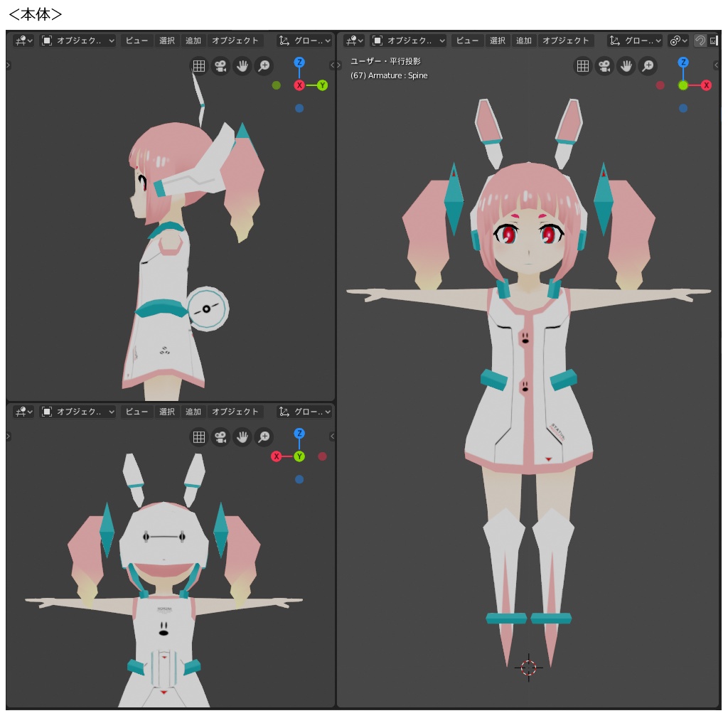The width and height of the screenshot is (728, 728).
Task: Click the オブジェクト menu in the left viewport
Action: [x=235, y=41]
